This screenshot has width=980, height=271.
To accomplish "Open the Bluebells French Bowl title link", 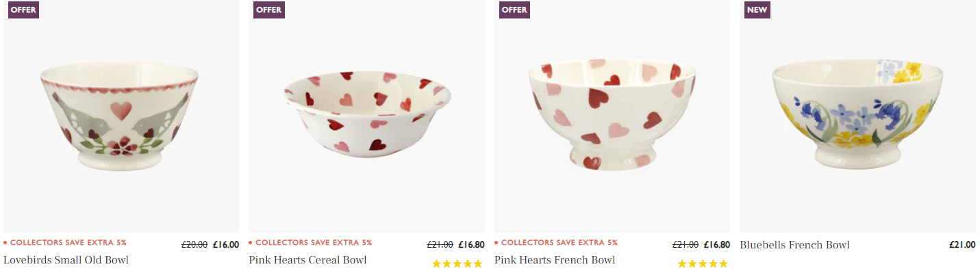I will (794, 245).
